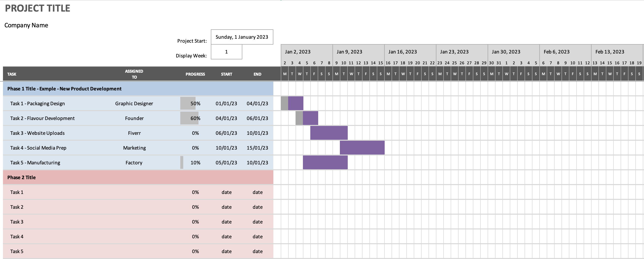644x259 pixels.
Task: Select the Display Week value box
Action: point(226,52)
